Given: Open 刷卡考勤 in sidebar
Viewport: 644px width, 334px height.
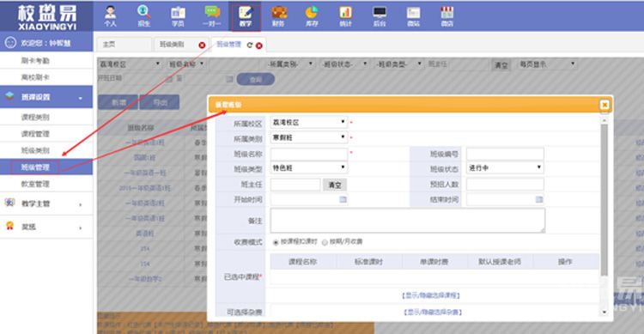Looking at the screenshot, I should coord(35,60).
